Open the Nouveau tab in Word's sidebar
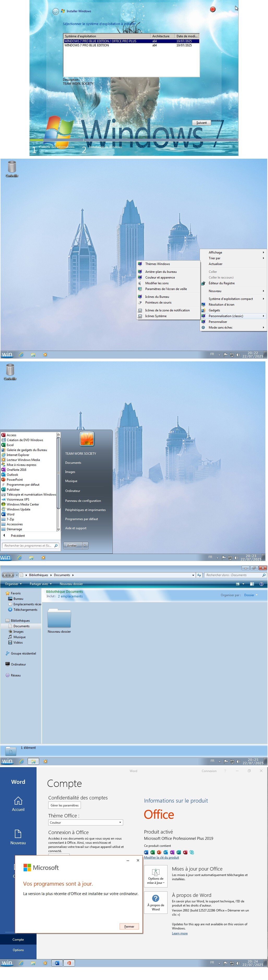 pos(18,838)
